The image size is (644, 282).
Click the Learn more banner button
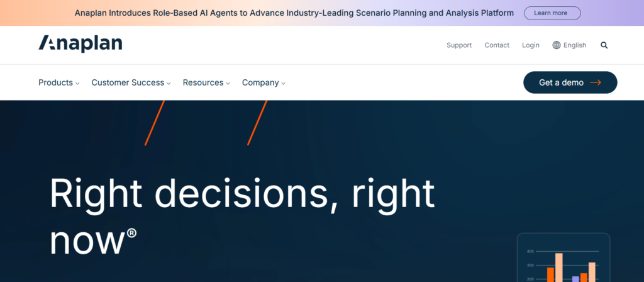(x=552, y=13)
